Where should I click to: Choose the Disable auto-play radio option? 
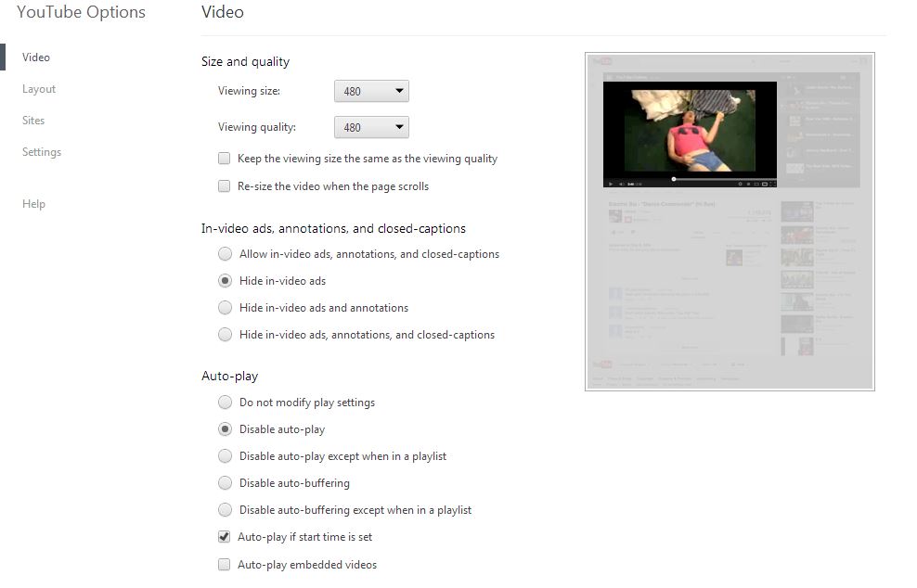(226, 429)
